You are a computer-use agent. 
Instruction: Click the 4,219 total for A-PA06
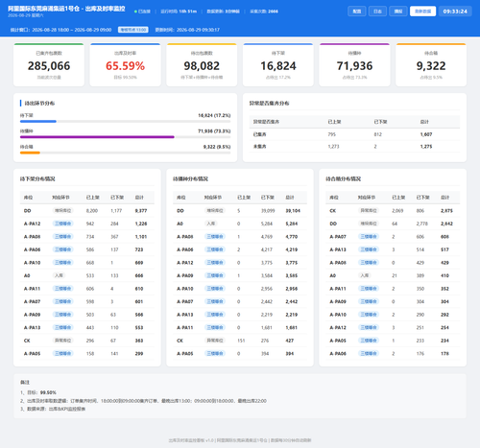coord(292,249)
